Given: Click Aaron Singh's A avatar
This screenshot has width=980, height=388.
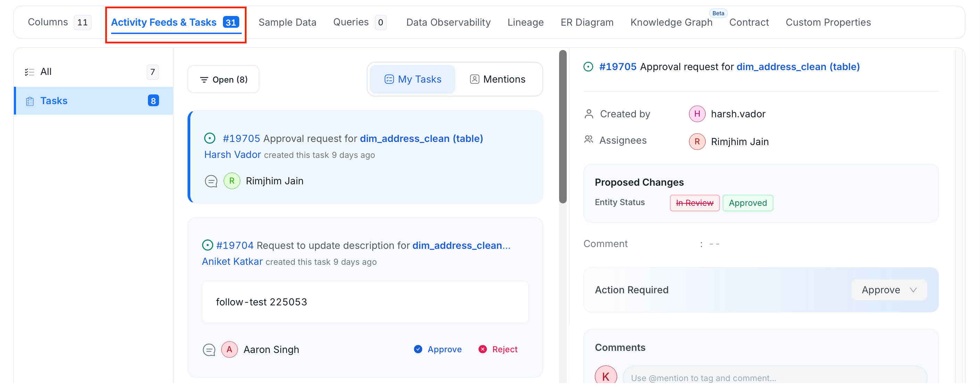Looking at the screenshot, I should click(230, 349).
